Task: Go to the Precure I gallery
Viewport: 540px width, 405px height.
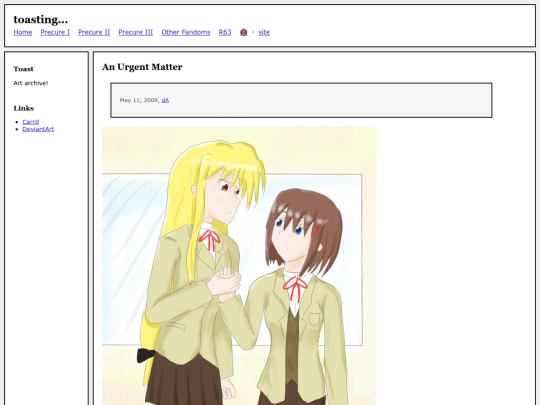Action: [55, 32]
